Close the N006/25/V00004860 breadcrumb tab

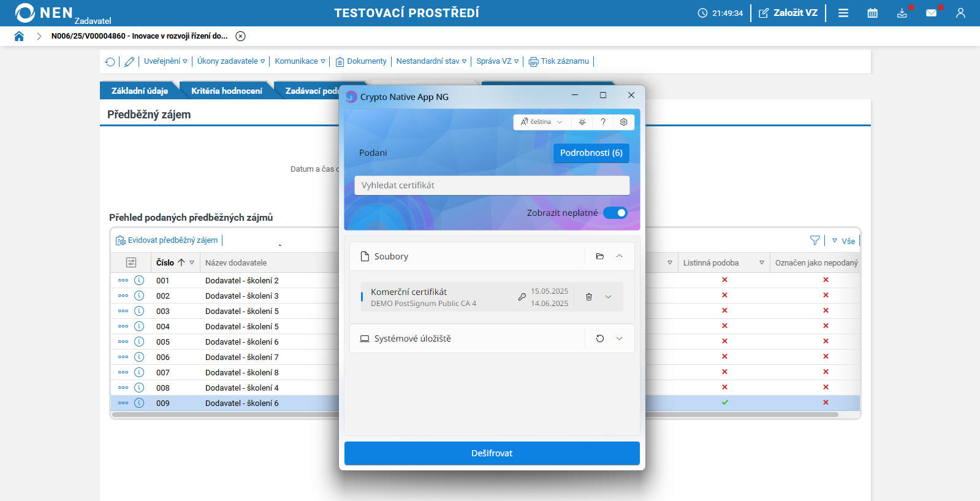coord(241,36)
